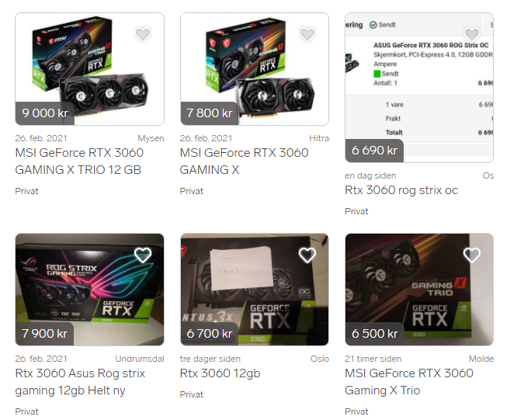Toggle heart on the 6 700 kr Rtx 3060 12gb listing
524x420 pixels.
(307, 255)
